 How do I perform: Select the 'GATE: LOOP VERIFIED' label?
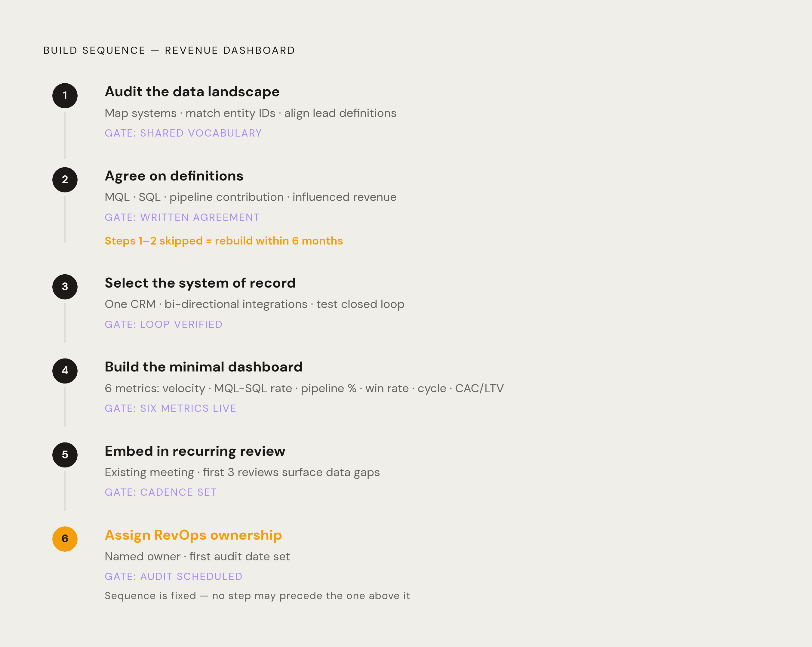[x=164, y=324]
